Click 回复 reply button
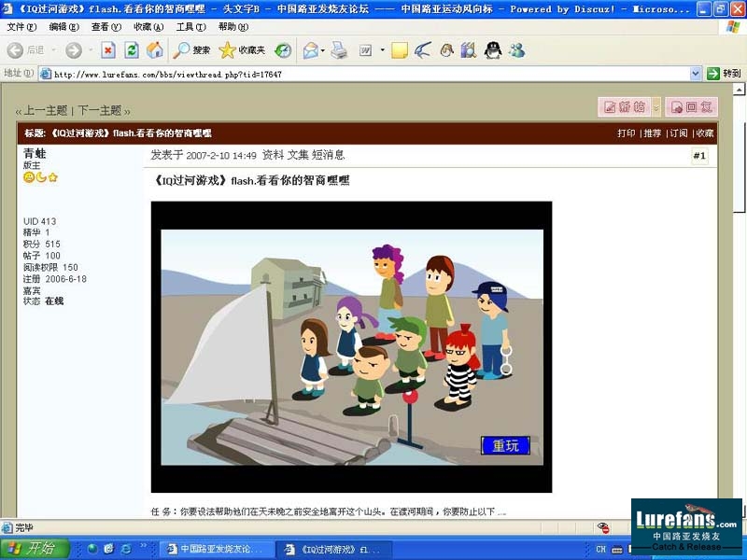747x560 pixels. click(x=692, y=107)
